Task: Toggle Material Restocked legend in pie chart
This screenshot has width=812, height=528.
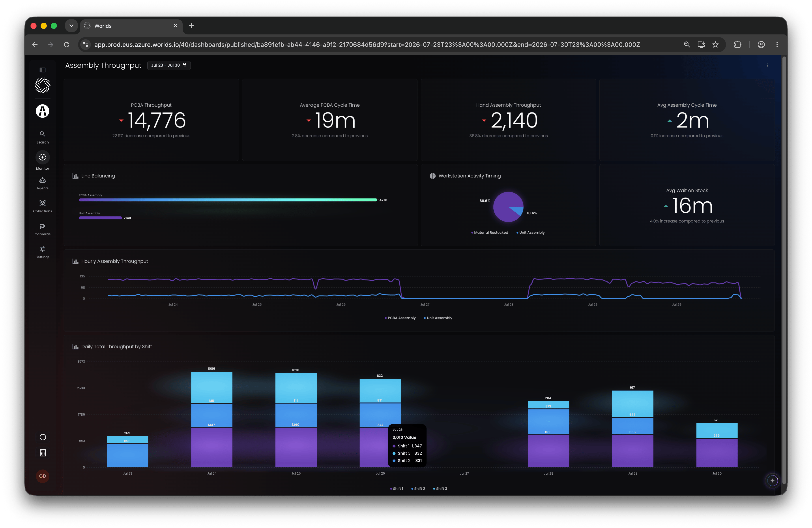Action: point(490,233)
